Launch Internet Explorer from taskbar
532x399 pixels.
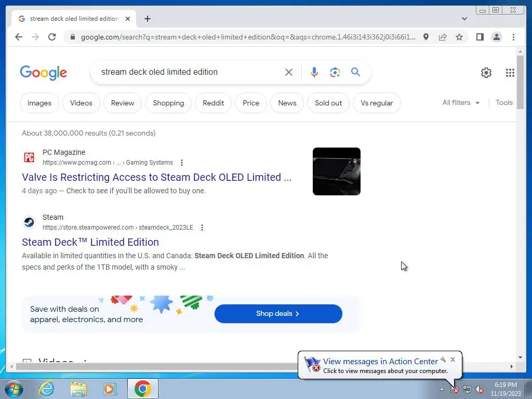pyautogui.click(x=46, y=389)
